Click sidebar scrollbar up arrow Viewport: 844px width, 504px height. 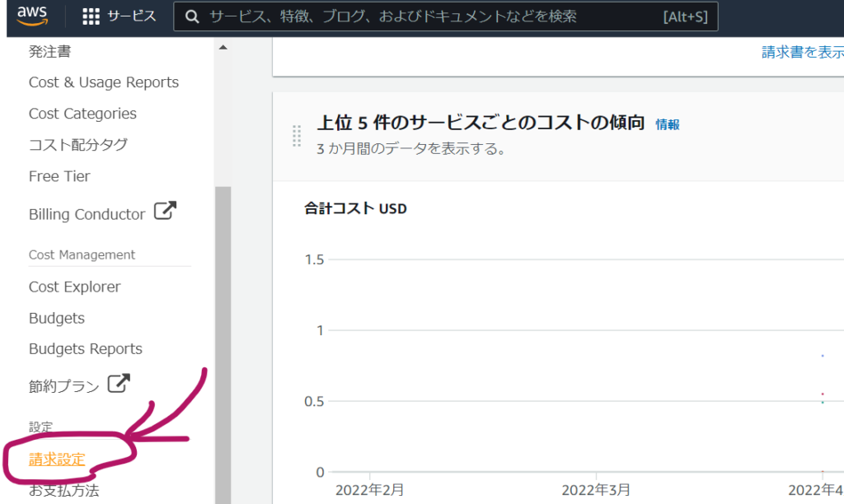click(223, 47)
